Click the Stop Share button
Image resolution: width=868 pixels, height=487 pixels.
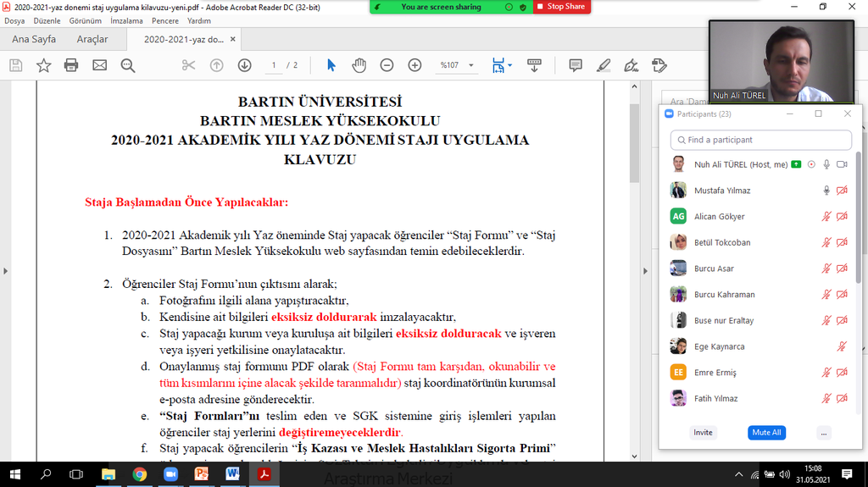click(x=561, y=7)
